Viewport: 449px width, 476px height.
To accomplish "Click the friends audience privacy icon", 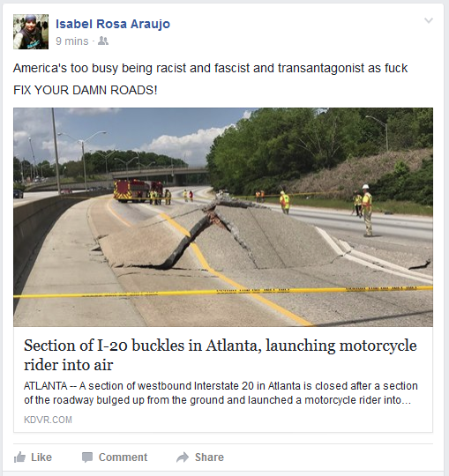I will [103, 41].
